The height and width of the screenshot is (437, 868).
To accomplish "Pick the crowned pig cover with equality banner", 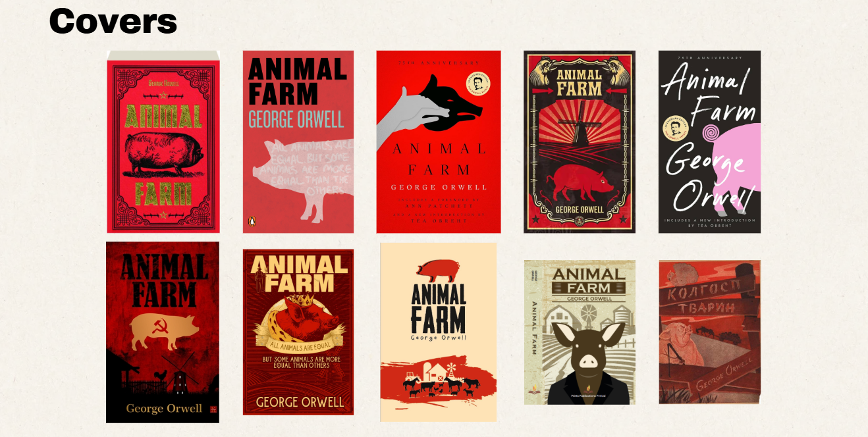I will 298,332.
